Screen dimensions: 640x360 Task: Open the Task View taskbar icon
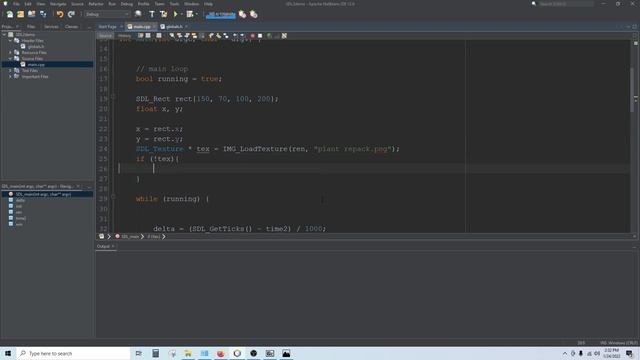(x=139, y=353)
